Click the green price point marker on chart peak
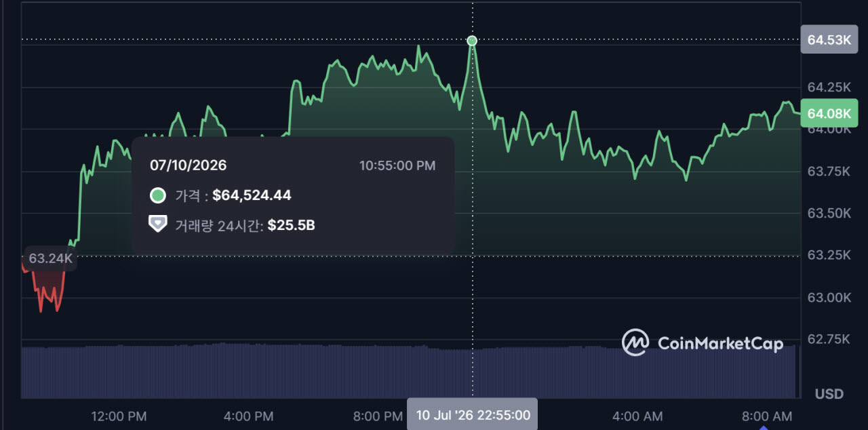The width and height of the screenshot is (868, 430). (x=472, y=41)
